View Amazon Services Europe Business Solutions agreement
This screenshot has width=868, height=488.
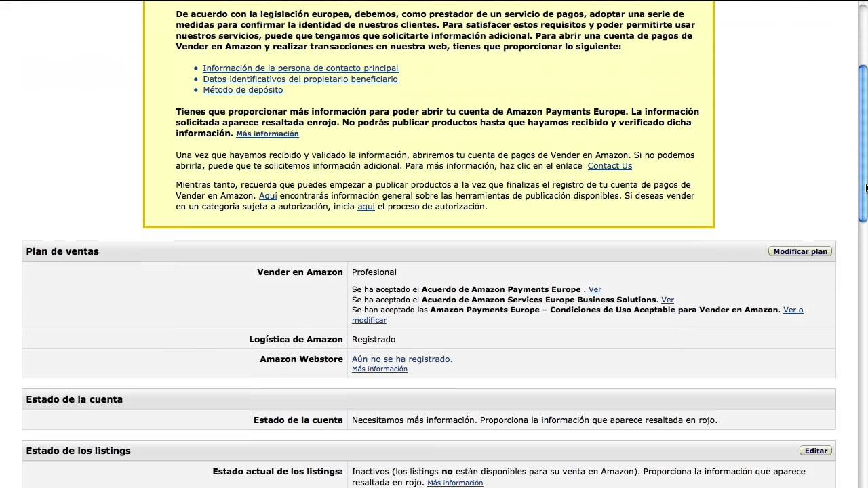667,300
